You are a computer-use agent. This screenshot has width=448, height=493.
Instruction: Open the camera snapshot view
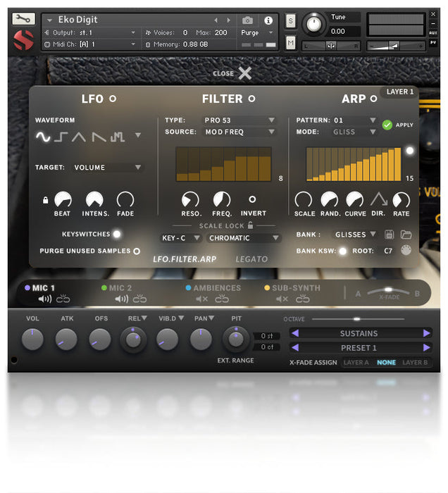click(x=248, y=20)
